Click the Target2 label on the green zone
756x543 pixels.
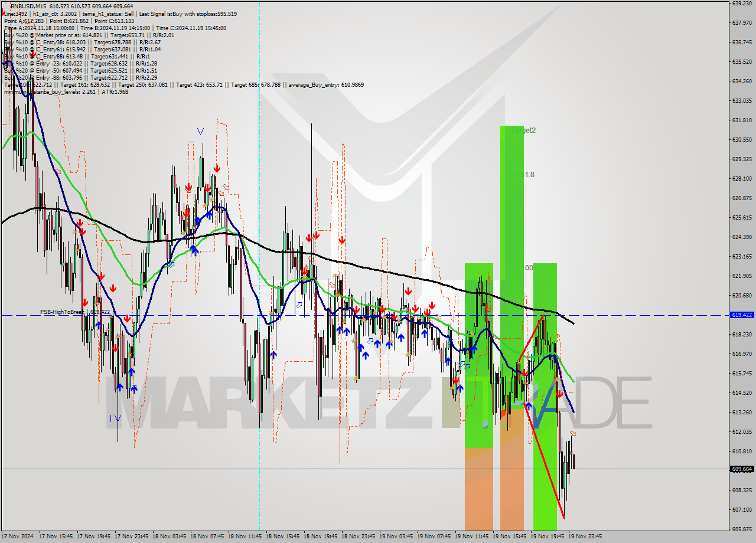point(524,130)
